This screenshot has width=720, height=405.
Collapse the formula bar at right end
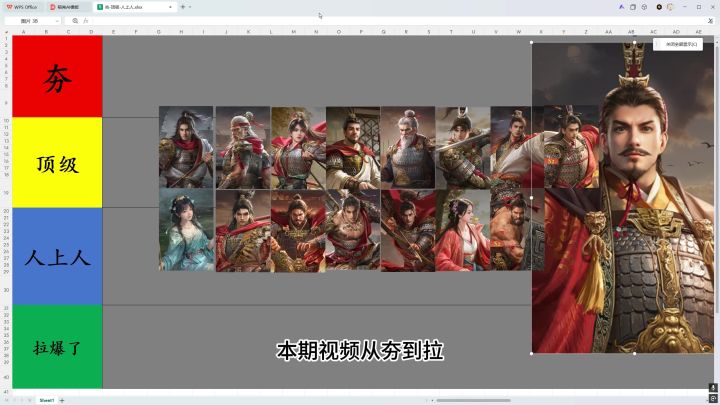711,21
